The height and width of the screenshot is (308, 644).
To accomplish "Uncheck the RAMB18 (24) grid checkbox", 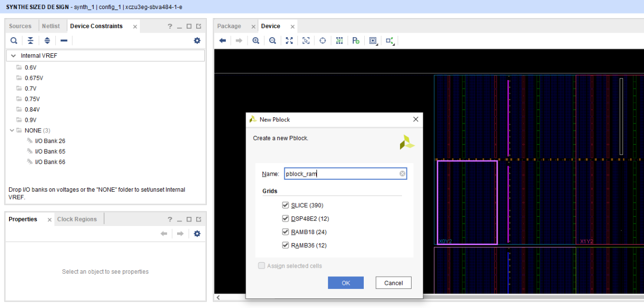I will click(286, 232).
